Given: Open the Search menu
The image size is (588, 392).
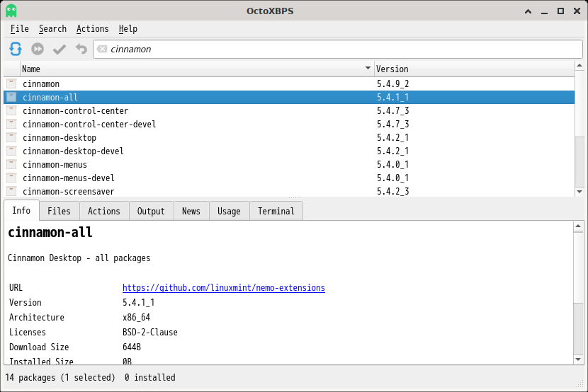Looking at the screenshot, I should click(52, 29).
